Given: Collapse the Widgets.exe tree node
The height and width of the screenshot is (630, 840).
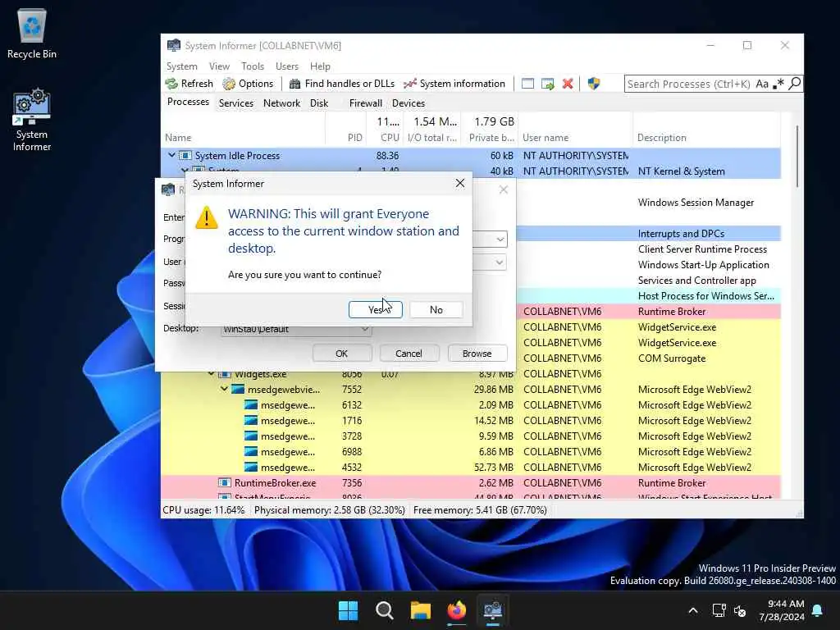Looking at the screenshot, I should point(211,374).
